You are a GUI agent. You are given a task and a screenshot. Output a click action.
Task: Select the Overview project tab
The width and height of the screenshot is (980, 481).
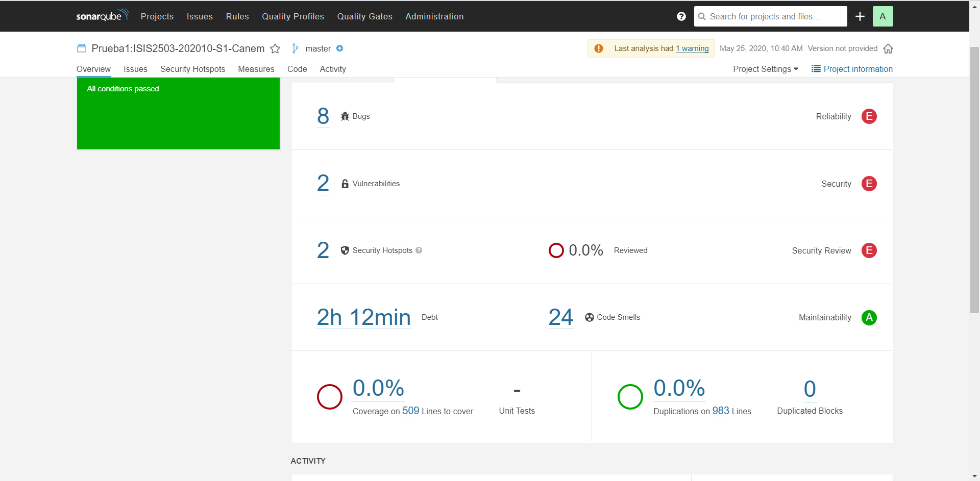pos(93,69)
